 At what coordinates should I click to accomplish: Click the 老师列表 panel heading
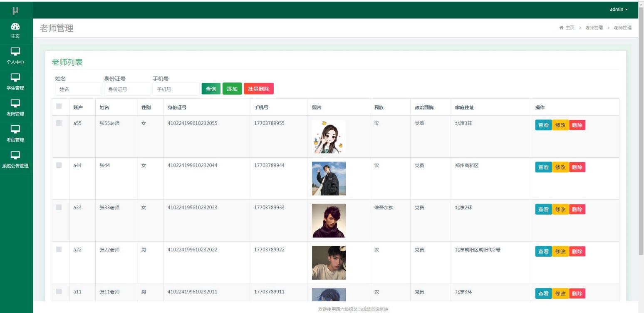67,62
